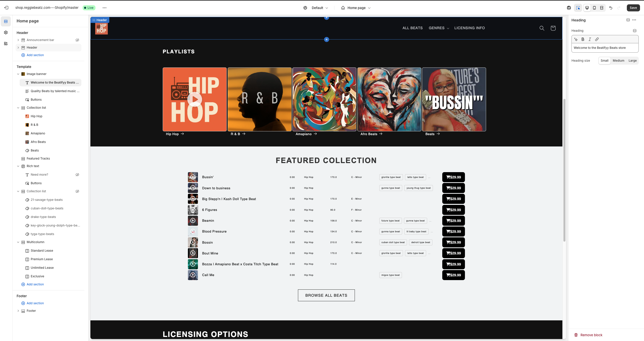Screen dimensions: 644x341
Task: Apply italic formatting to the heading
Action: pos(590,39)
